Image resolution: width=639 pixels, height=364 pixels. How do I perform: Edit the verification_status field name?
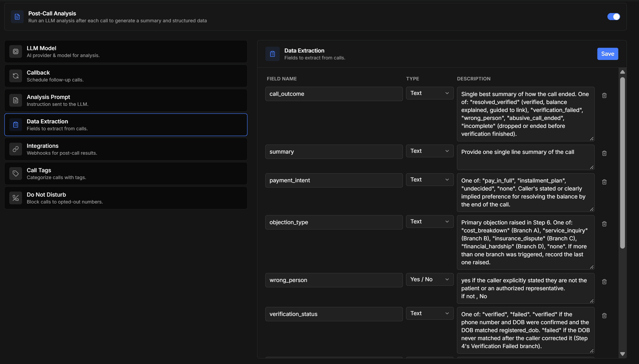click(334, 314)
